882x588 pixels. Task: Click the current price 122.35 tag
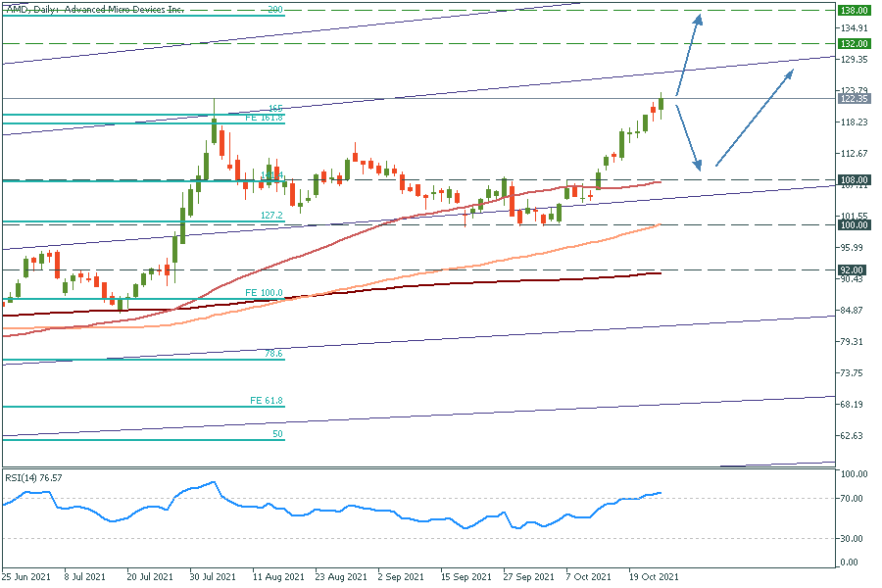[x=854, y=99]
